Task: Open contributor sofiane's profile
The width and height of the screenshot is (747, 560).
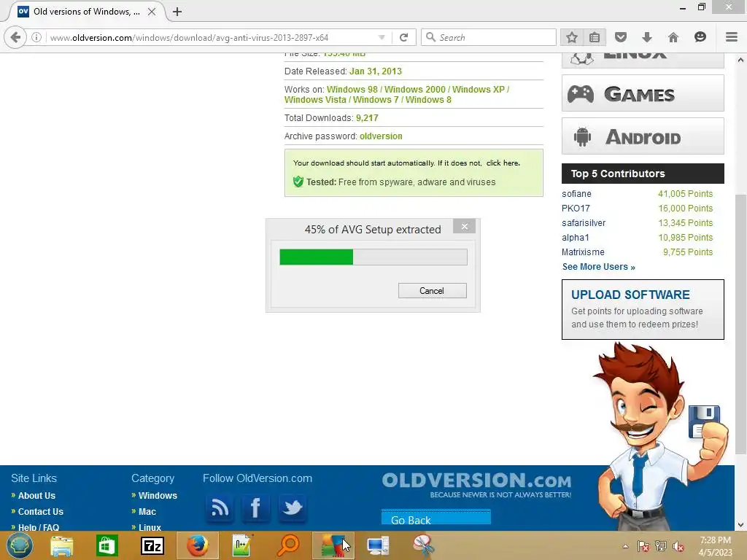Action: (576, 194)
